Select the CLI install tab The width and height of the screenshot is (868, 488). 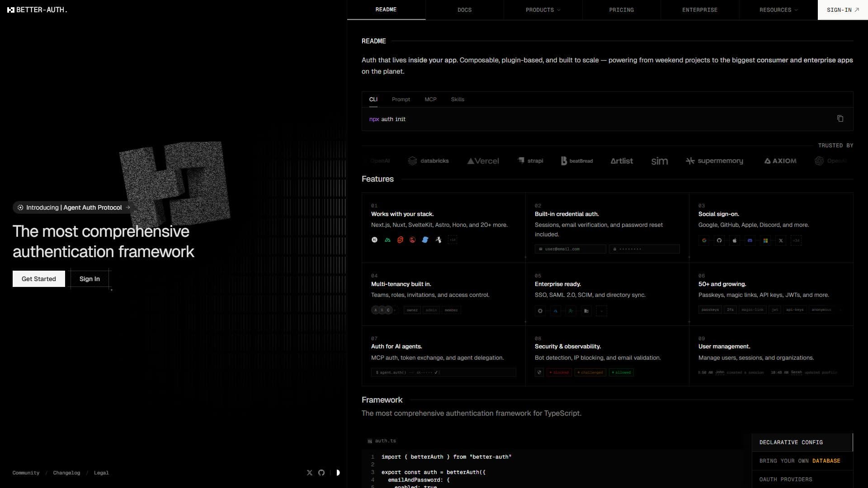[x=373, y=99]
